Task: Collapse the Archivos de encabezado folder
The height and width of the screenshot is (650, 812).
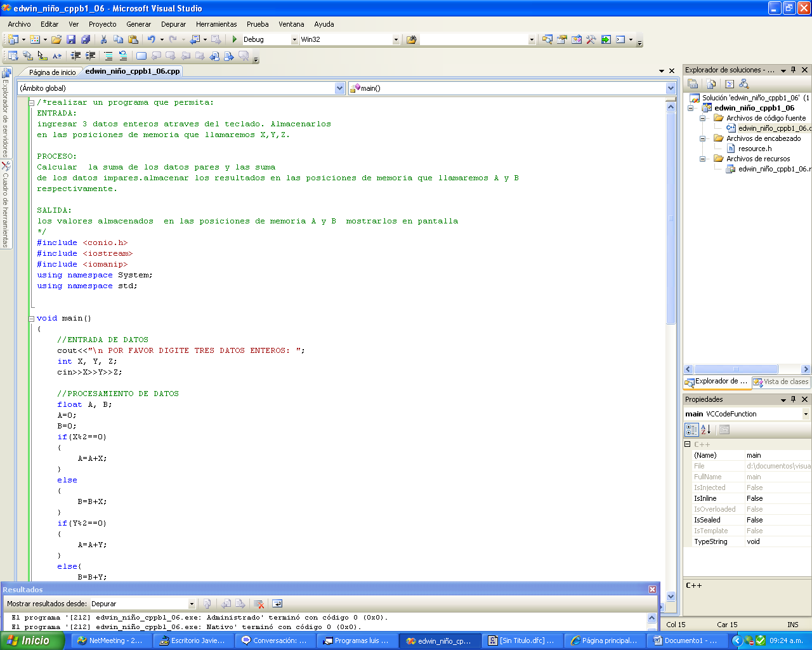Action: pyautogui.click(x=703, y=138)
